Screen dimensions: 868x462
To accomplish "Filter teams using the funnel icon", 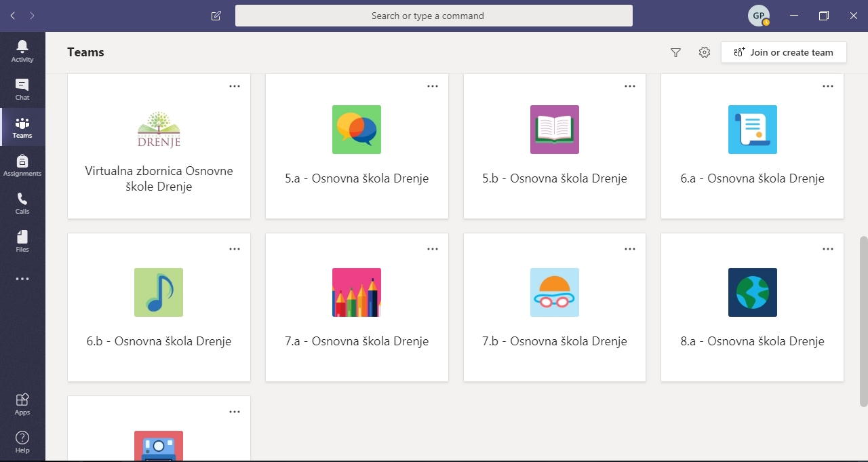I will [675, 52].
